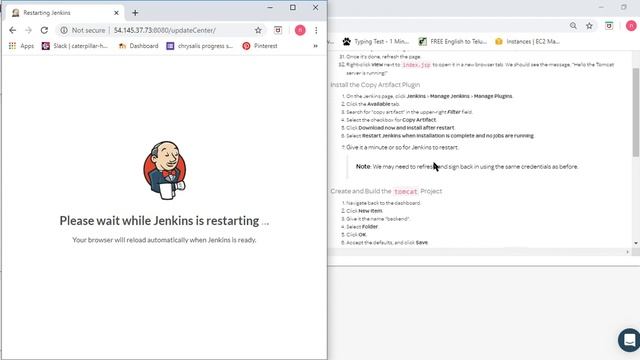Click the 'Give it a minute or so' step text

click(x=402, y=147)
